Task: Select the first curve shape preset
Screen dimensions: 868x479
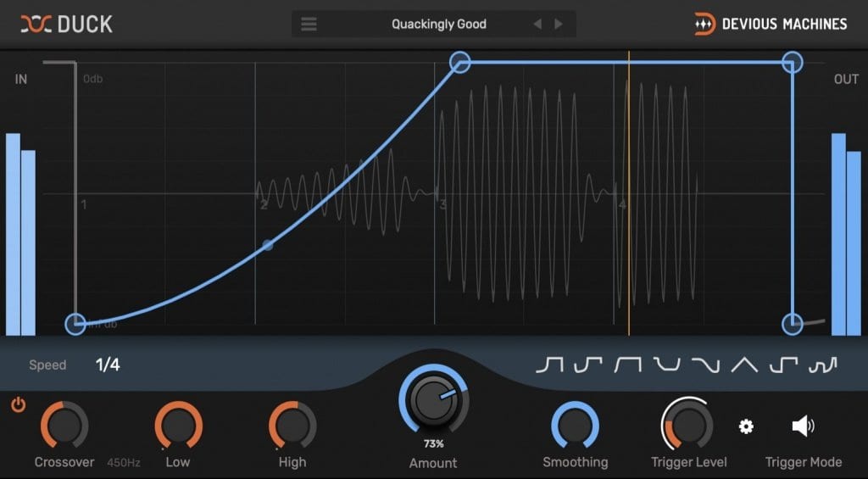Action: 549,365
